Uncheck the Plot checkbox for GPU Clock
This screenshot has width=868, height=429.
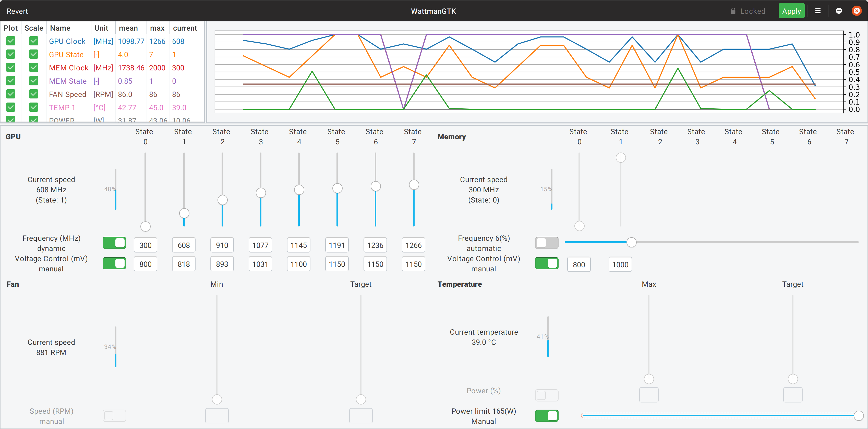tap(11, 41)
